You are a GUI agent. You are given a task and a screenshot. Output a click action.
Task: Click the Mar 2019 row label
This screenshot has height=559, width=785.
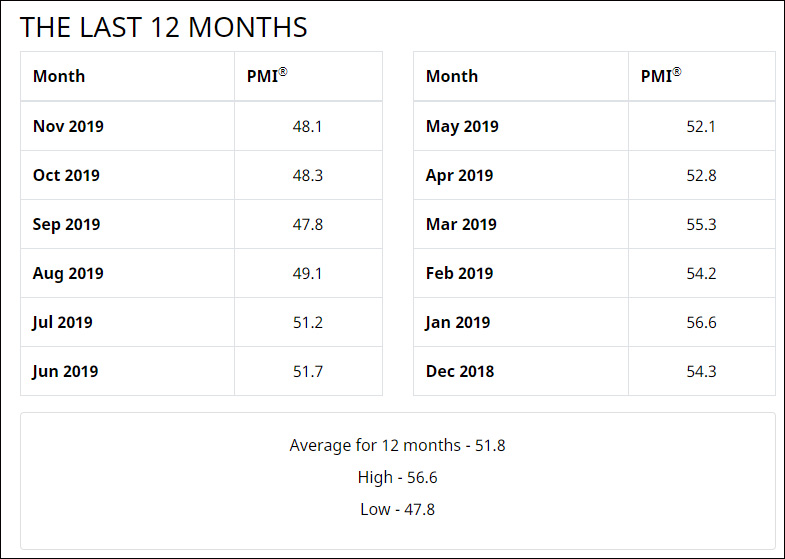(x=461, y=224)
